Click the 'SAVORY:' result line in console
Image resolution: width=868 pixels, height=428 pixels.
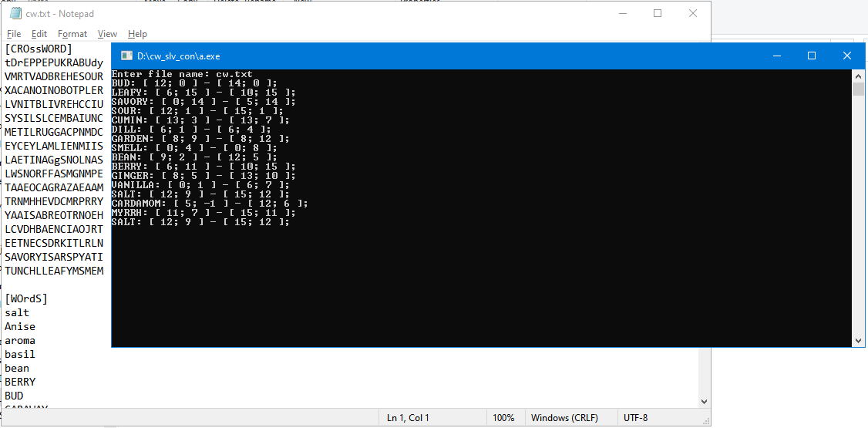[204, 102]
